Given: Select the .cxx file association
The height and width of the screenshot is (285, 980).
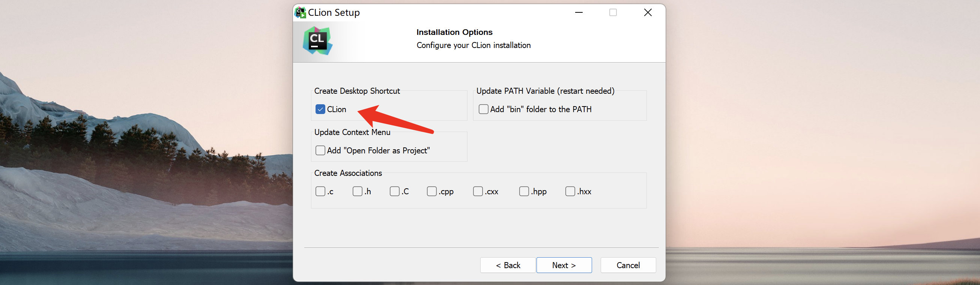Looking at the screenshot, I should [x=478, y=191].
